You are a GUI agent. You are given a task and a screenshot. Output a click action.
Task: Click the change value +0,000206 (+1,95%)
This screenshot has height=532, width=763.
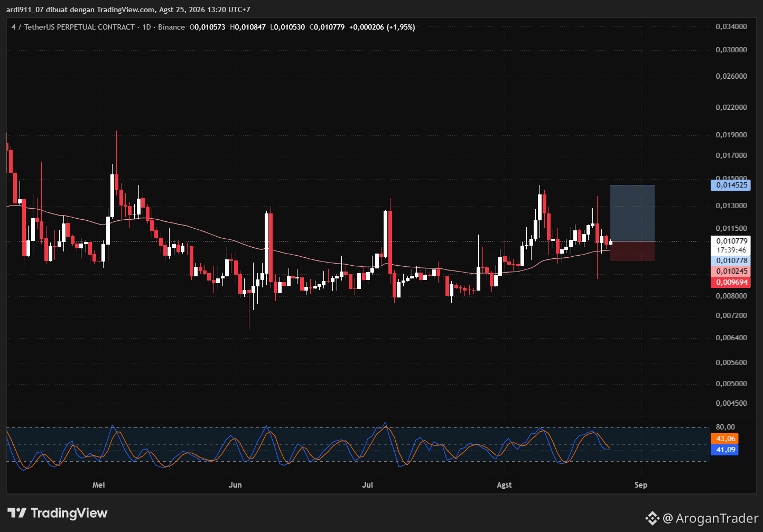[x=382, y=27]
